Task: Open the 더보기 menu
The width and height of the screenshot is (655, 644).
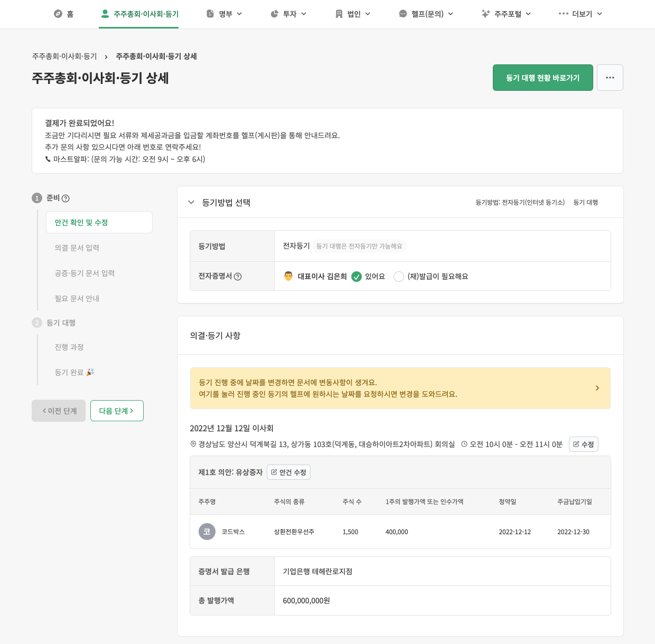Action: [x=579, y=14]
